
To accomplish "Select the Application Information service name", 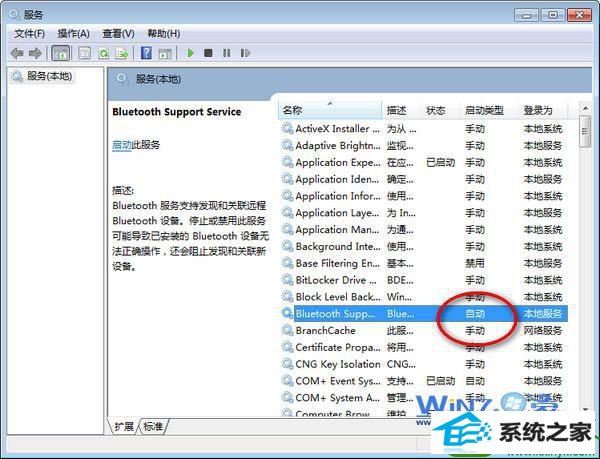I will [x=338, y=196].
